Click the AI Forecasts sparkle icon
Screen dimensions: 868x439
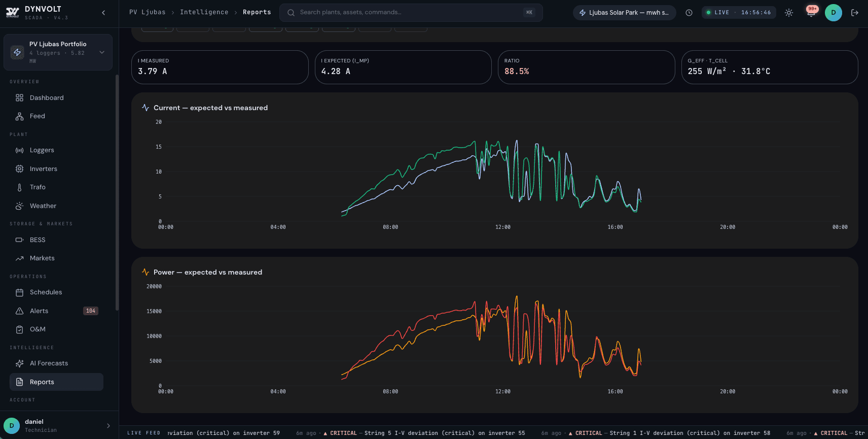(19, 363)
